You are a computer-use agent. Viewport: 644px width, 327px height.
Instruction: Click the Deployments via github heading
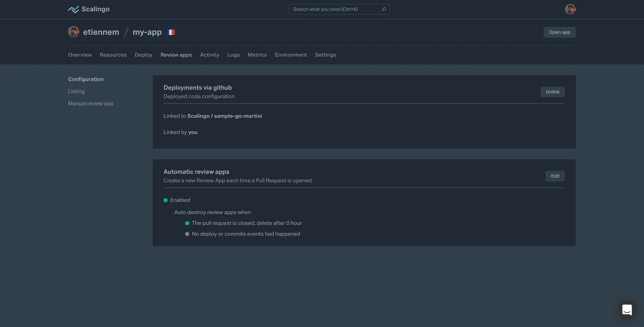[197, 88]
